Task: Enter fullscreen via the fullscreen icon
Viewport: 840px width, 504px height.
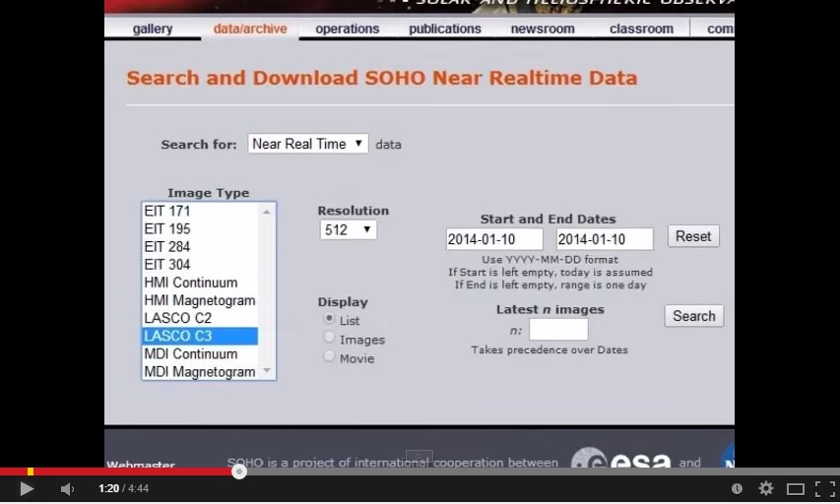Action: click(825, 488)
